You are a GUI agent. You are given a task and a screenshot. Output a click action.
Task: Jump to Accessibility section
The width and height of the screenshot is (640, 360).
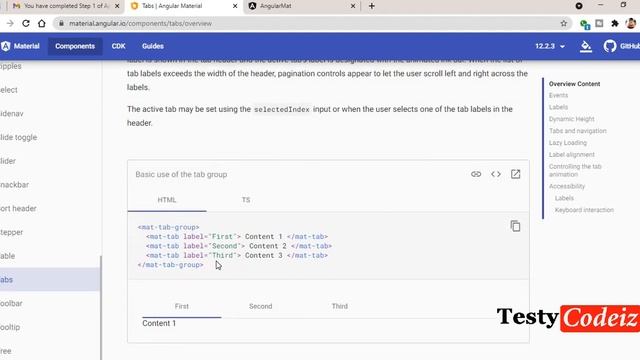(x=567, y=186)
